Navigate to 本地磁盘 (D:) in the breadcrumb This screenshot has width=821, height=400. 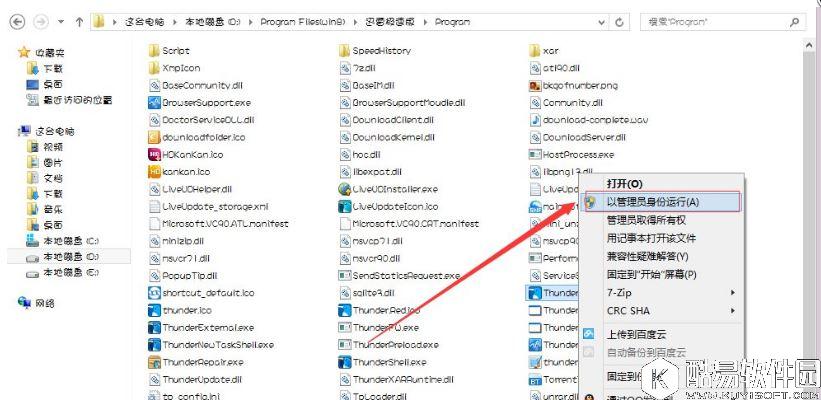click(x=213, y=22)
